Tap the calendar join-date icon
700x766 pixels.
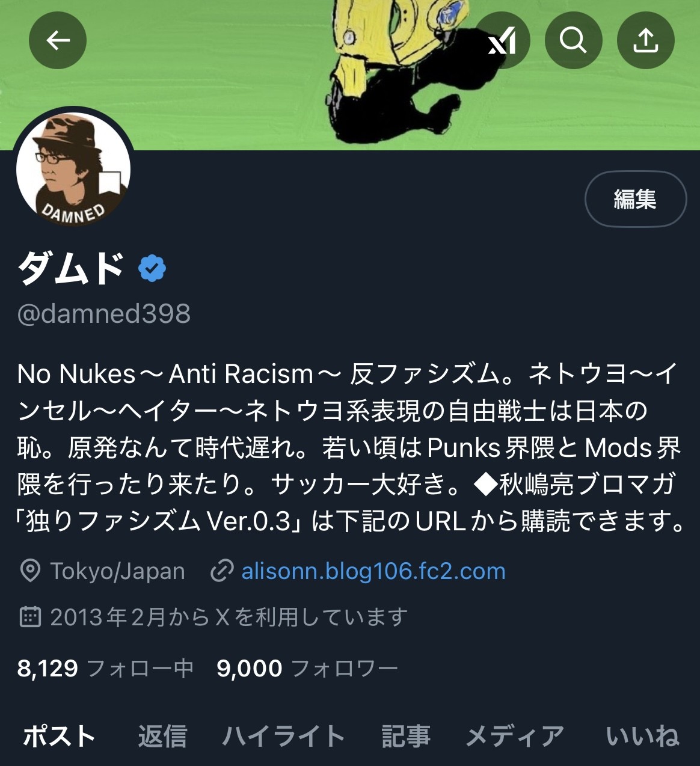pos(30,617)
